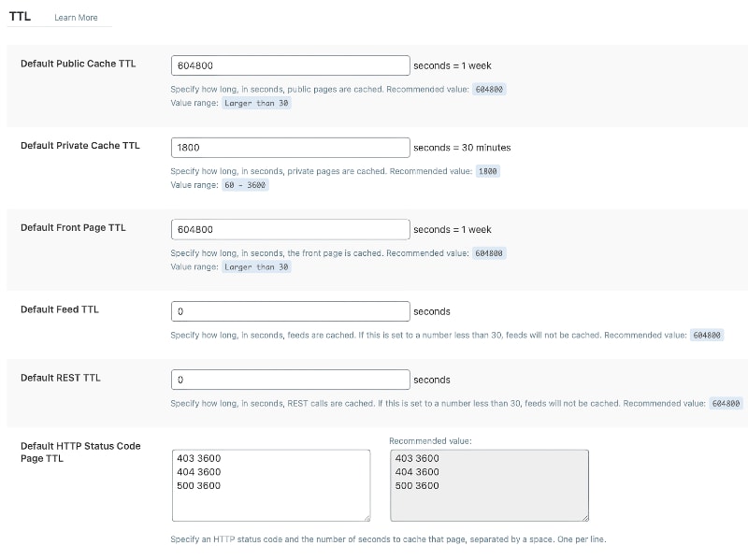748x560 pixels.
Task: Click 'seconds' unit beside Default Feed TTL
Action: pyautogui.click(x=432, y=311)
